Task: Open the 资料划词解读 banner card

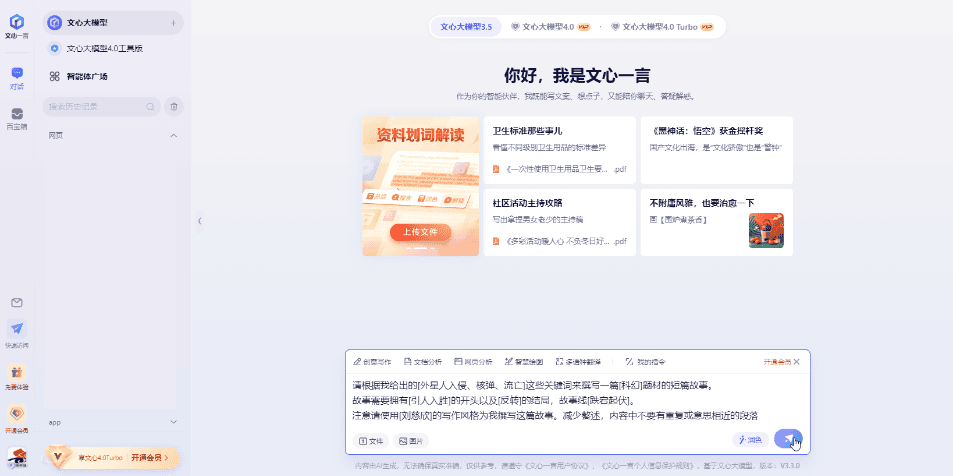Action: (421, 186)
